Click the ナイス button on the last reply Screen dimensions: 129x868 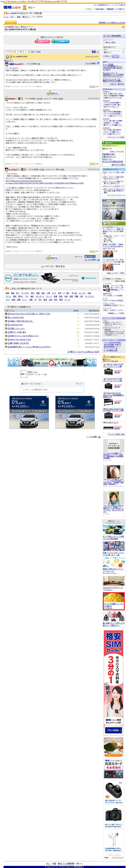tap(92, 251)
